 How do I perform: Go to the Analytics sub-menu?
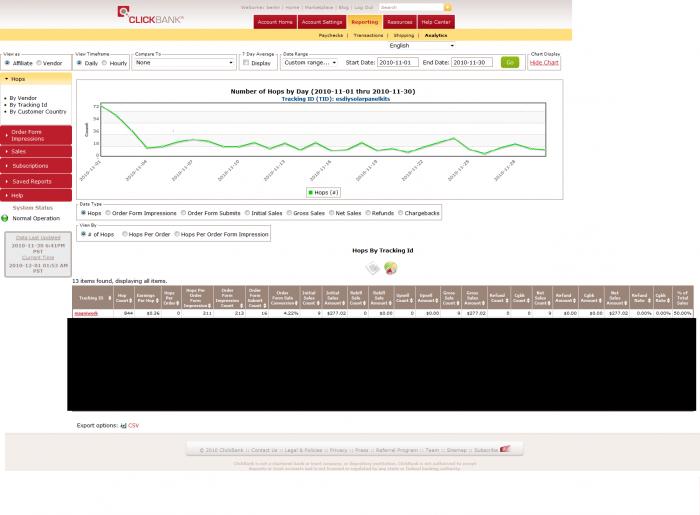436,35
